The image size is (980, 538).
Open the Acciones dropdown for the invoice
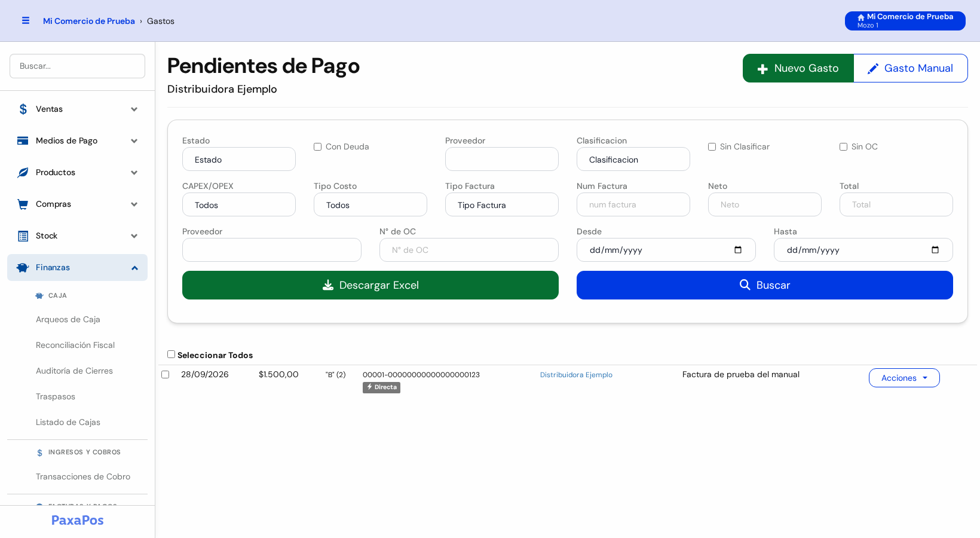904,378
